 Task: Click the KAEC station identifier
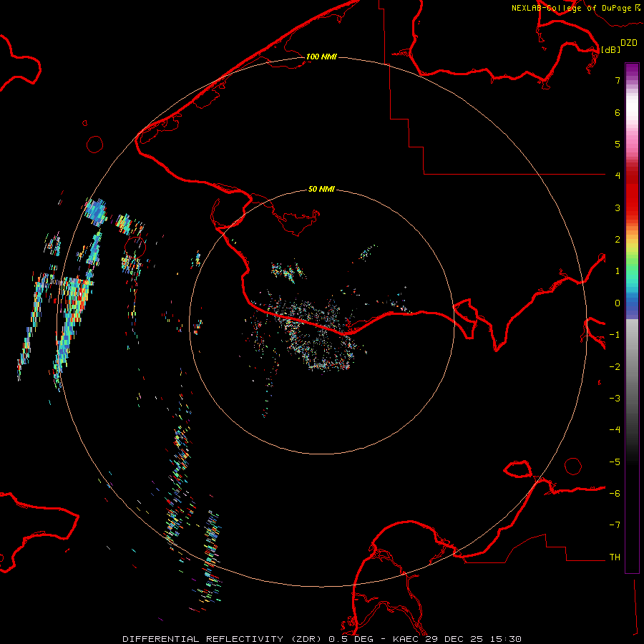click(407, 639)
